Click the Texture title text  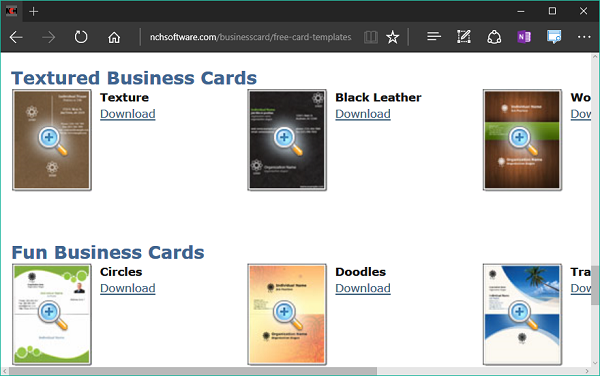[x=124, y=98]
